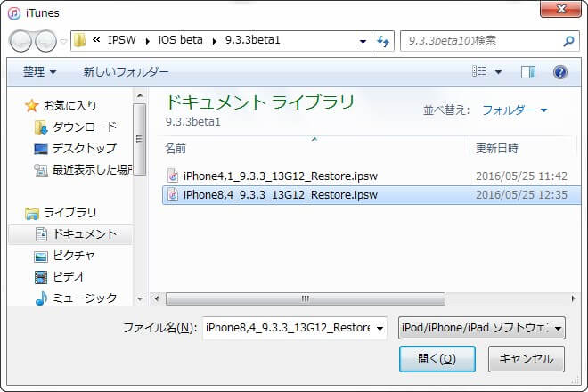Open the ファイル名 dropdown arrow

(x=380, y=329)
